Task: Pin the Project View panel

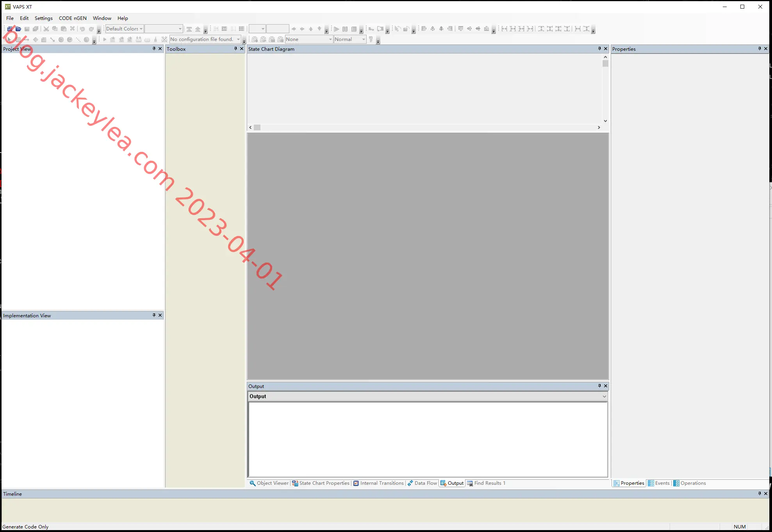Action: click(154, 49)
